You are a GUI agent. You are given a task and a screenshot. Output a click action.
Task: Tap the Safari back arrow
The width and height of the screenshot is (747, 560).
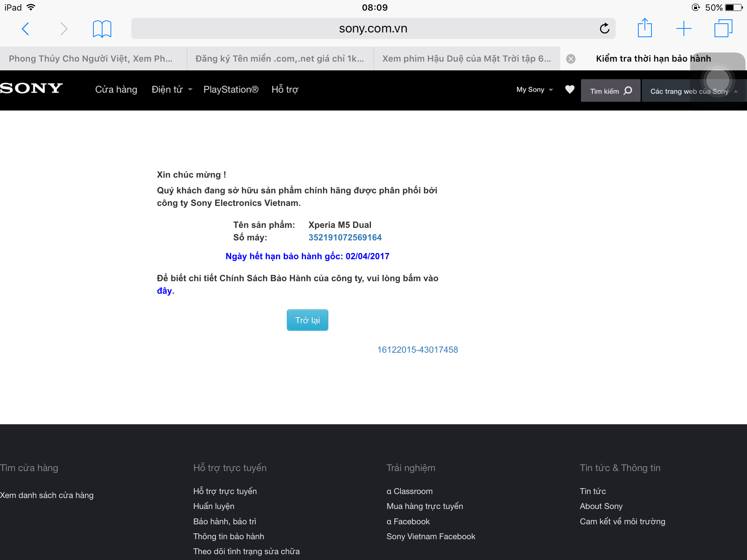[x=25, y=28]
